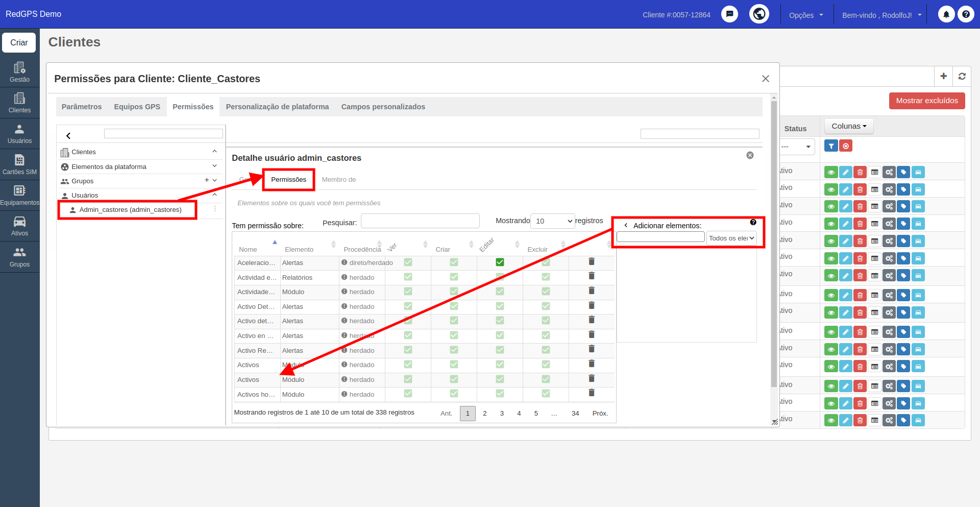Refresh the Clientes table
The image size is (980, 507).
962,76
